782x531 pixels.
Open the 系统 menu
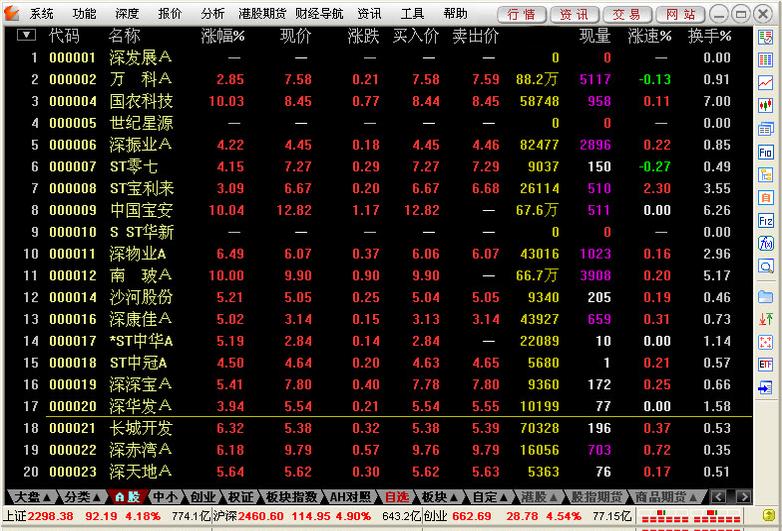41,13
